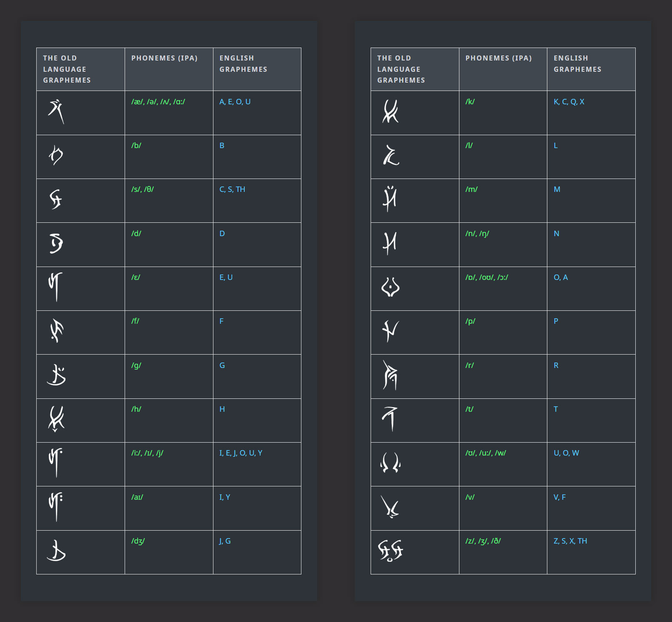Click the glyph in the /aɪ/ row
672x622 pixels.
[56, 507]
